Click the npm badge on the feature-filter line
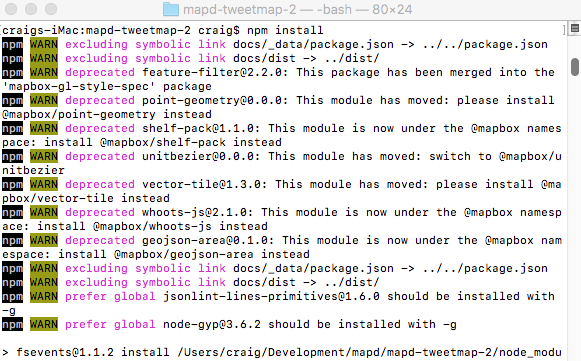 pos(12,72)
